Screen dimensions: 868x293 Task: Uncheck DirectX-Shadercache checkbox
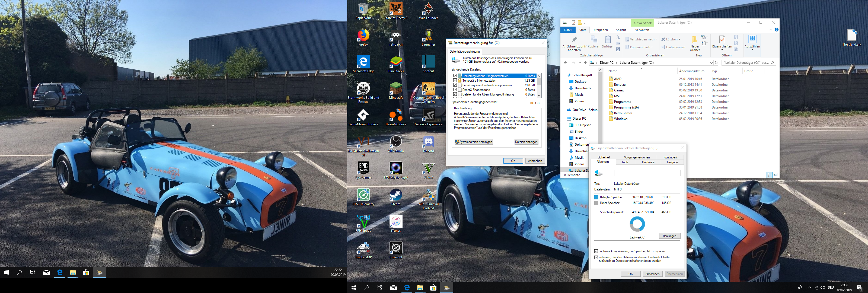click(455, 90)
